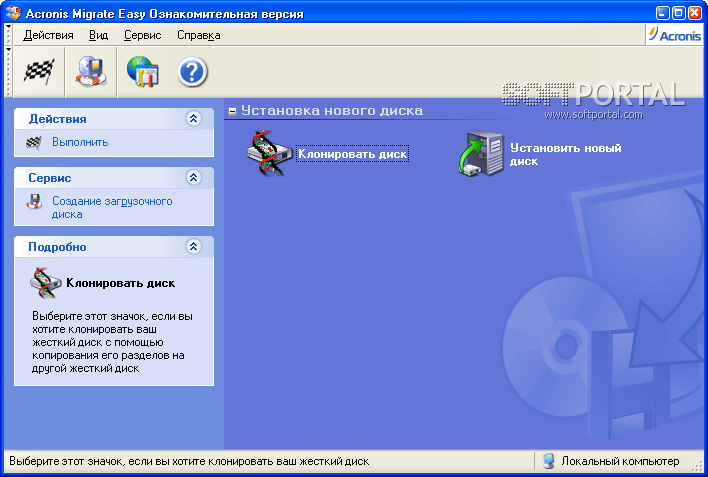Click the clone disk icon in Подробно panel
Viewport: 708px width, 477px height.
coord(46,283)
